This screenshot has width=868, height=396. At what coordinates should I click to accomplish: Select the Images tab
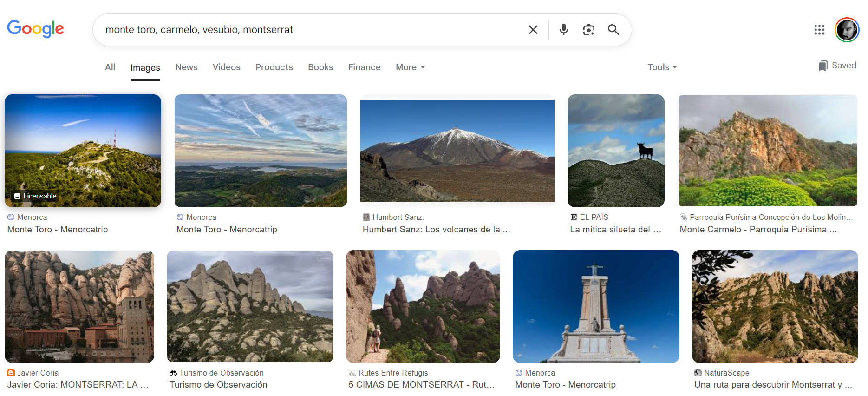tap(145, 67)
